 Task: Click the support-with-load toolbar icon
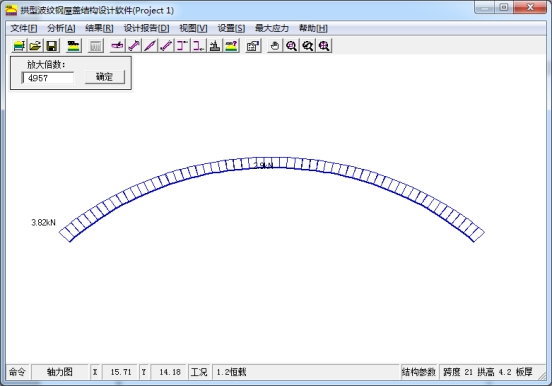tap(215, 46)
